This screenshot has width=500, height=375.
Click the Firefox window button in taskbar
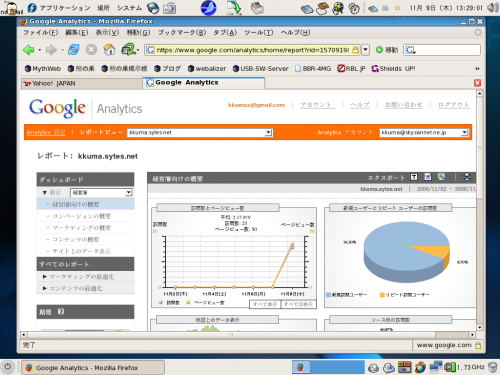point(93,367)
